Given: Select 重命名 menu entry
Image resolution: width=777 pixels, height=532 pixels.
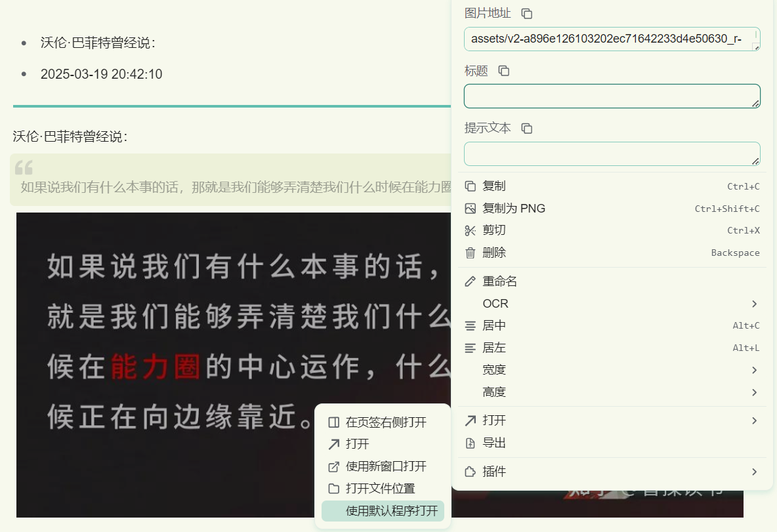Looking at the screenshot, I should click(x=612, y=281).
